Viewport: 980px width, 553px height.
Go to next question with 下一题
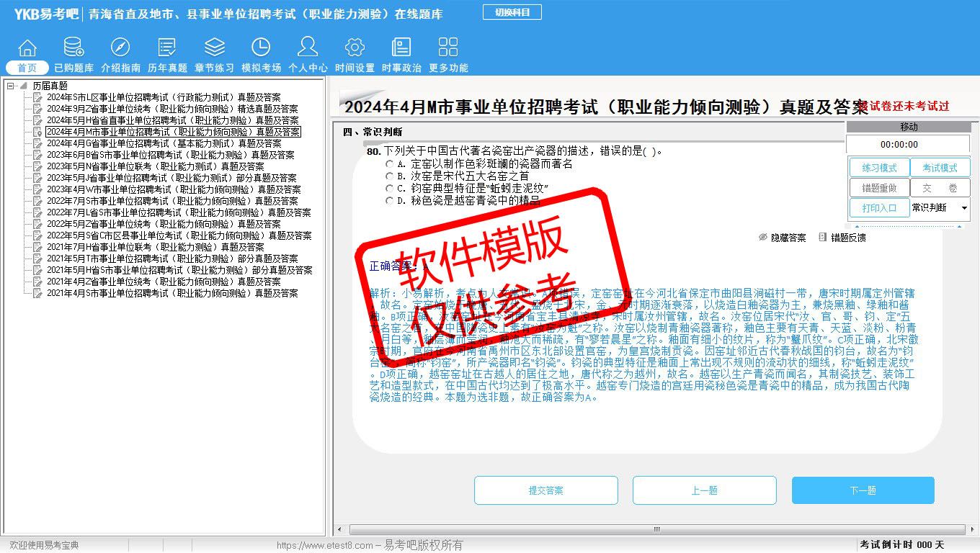point(863,490)
